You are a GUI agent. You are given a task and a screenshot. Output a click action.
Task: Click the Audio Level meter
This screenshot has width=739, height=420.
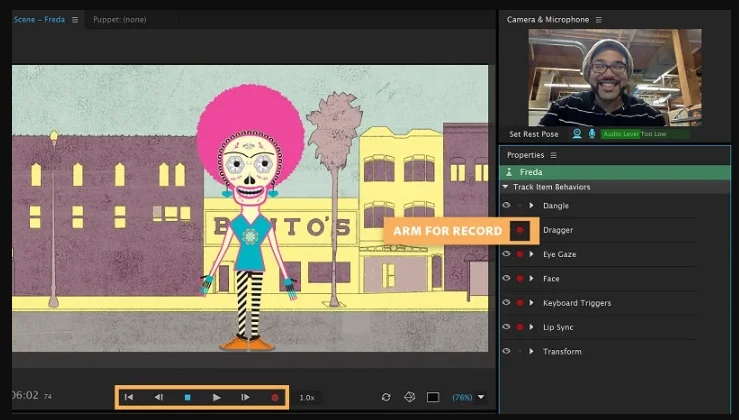[x=645, y=134]
